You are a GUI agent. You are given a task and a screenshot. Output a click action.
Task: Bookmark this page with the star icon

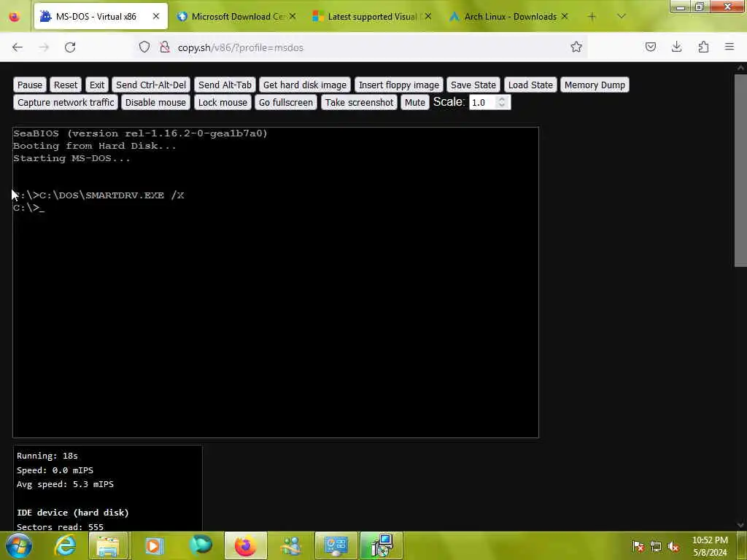[x=576, y=47]
